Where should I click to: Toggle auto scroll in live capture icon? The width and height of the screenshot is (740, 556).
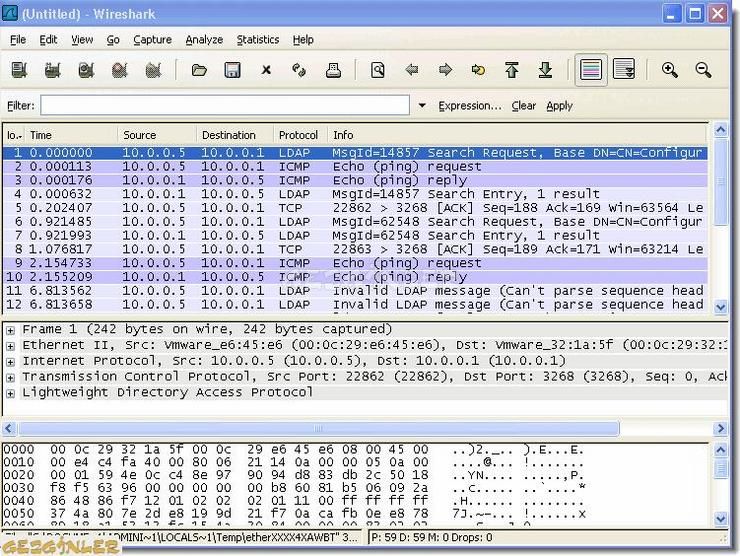[x=624, y=70]
